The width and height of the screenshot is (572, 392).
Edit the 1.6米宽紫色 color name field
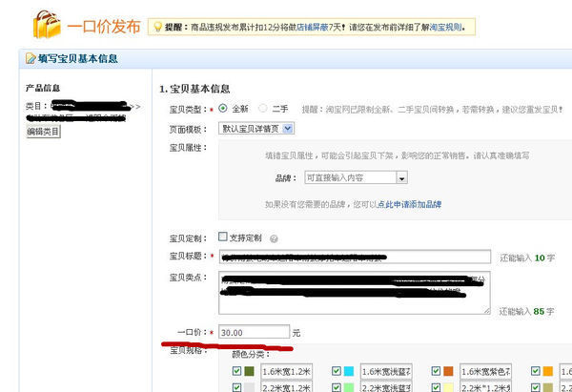coord(485,372)
